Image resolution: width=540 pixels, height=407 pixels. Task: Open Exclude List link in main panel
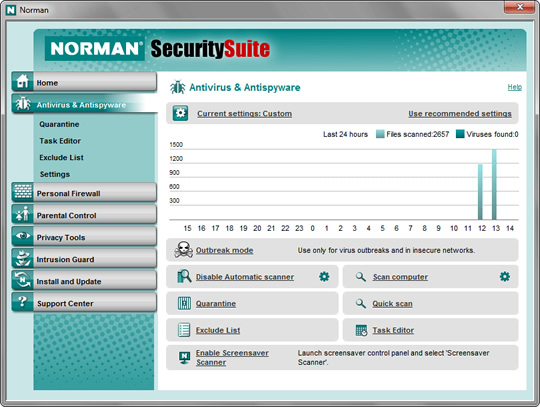tap(218, 330)
